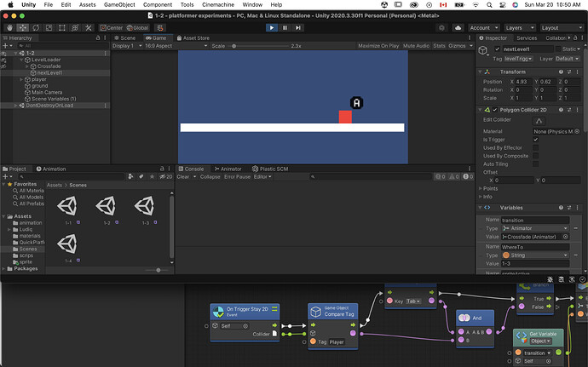Image resolution: width=588 pixels, height=367 pixels.
Task: Open Collab history gear icon
Action: click(441, 28)
